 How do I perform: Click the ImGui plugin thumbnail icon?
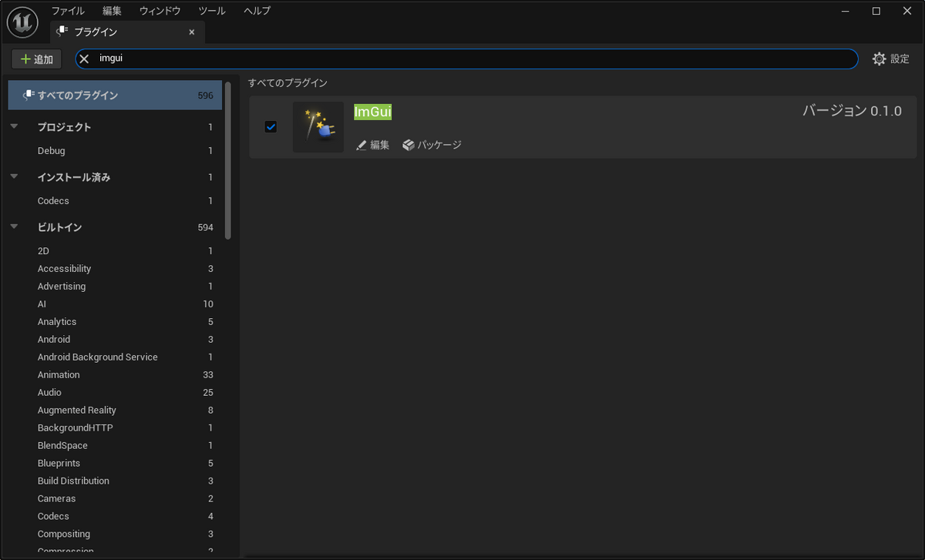[x=318, y=126]
